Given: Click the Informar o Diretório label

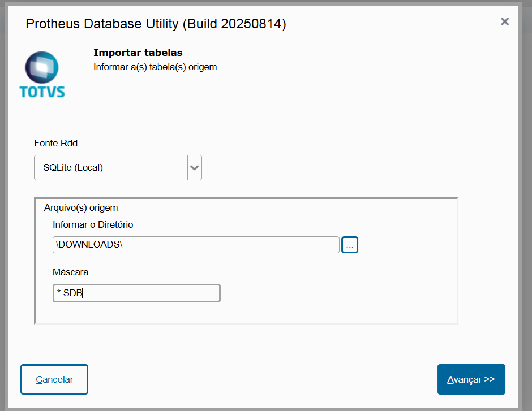Looking at the screenshot, I should click(x=93, y=224).
